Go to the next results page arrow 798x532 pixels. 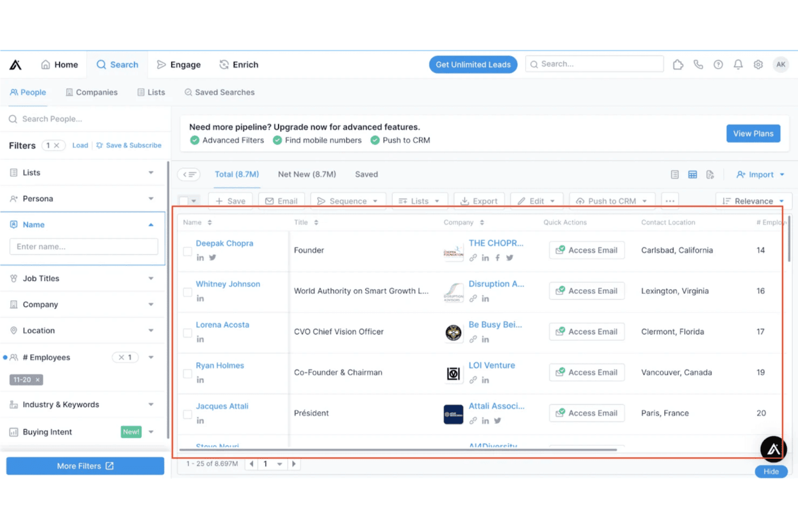(294, 464)
